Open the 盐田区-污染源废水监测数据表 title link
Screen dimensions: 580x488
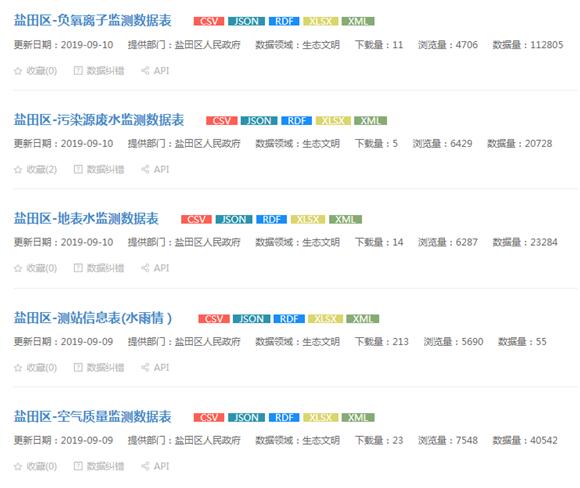click(x=99, y=120)
